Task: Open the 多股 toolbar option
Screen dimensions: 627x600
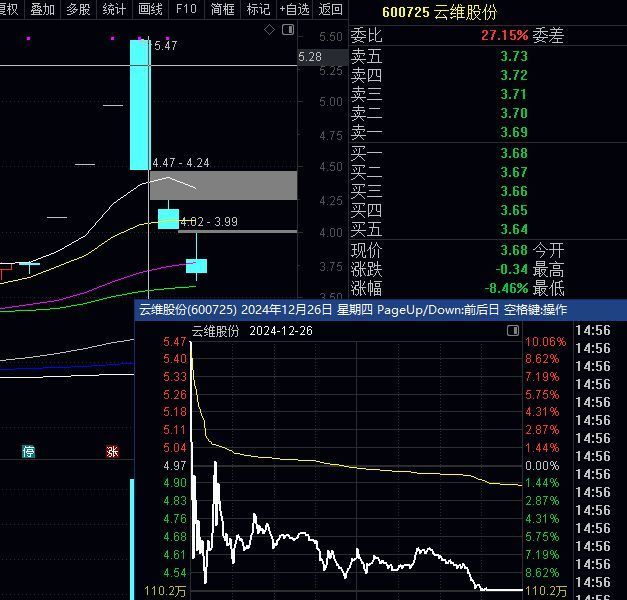Action: pos(78,9)
